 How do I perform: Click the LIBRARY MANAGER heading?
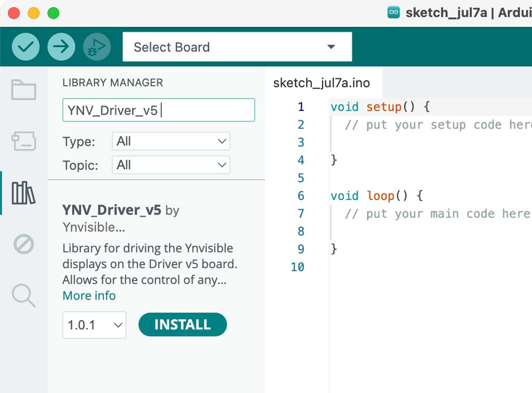pyautogui.click(x=113, y=82)
